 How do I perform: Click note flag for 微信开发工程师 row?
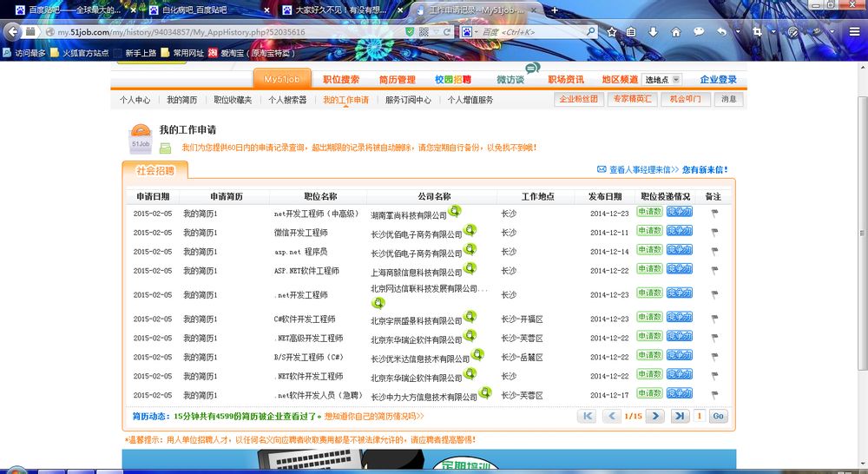coord(714,233)
